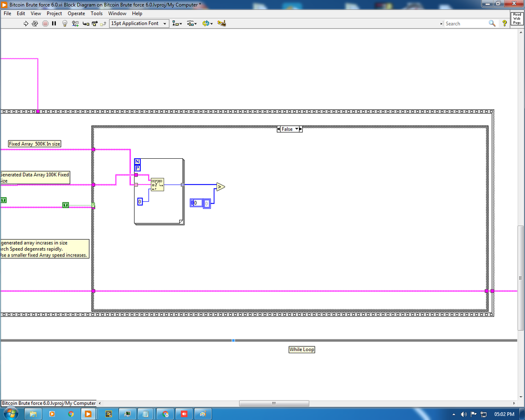Switch to LabVIEW taskbar window

88,414
